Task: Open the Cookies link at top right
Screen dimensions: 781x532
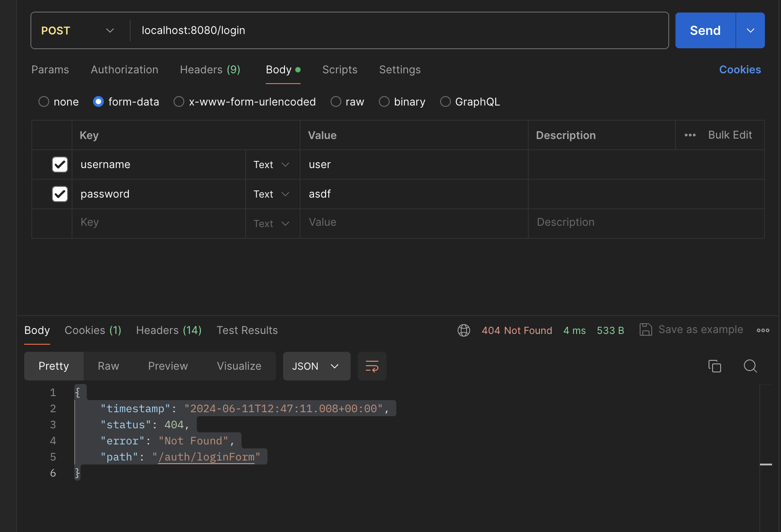Action: (740, 70)
